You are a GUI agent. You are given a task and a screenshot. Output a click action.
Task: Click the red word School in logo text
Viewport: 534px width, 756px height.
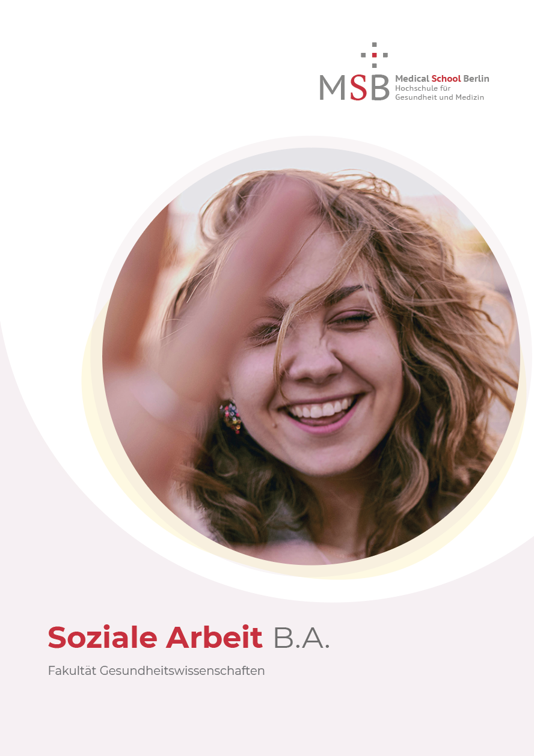pyautogui.click(x=446, y=79)
